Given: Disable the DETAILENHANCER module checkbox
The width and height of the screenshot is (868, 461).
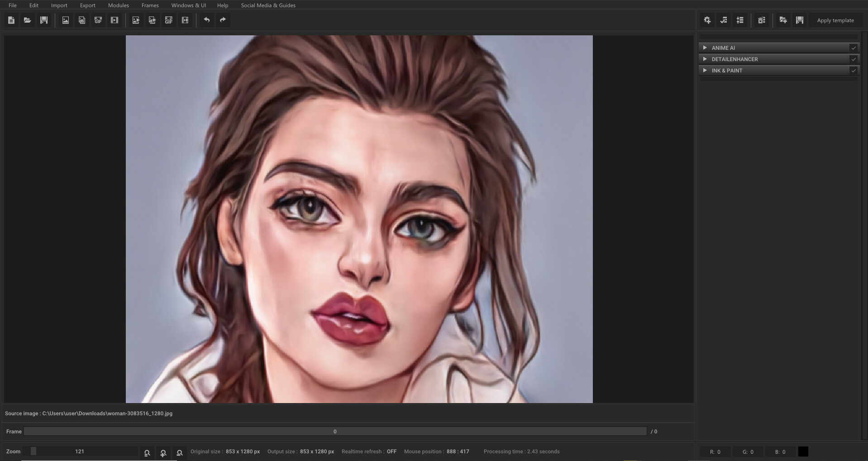Looking at the screenshot, I should tap(854, 59).
